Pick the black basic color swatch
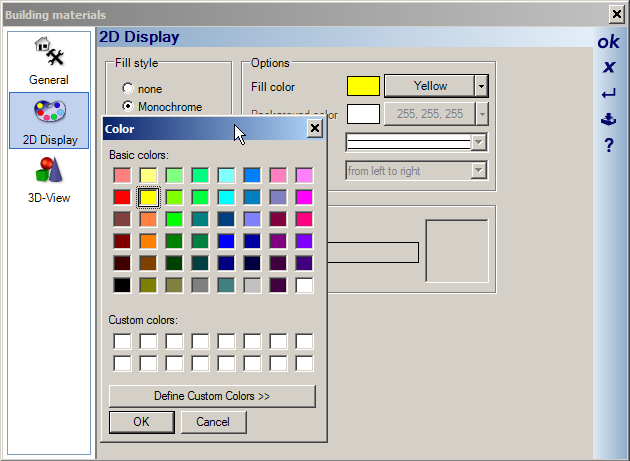This screenshot has width=630, height=461. [x=122, y=285]
